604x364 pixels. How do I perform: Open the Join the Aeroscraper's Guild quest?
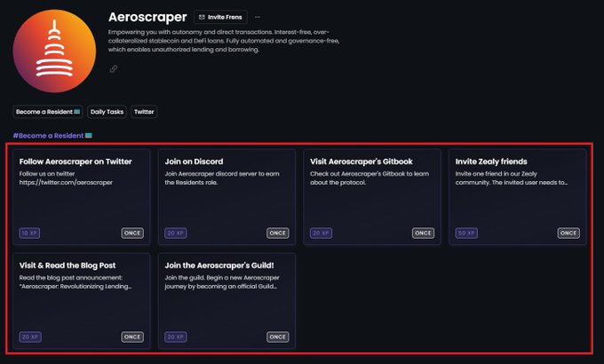pyautogui.click(x=226, y=301)
